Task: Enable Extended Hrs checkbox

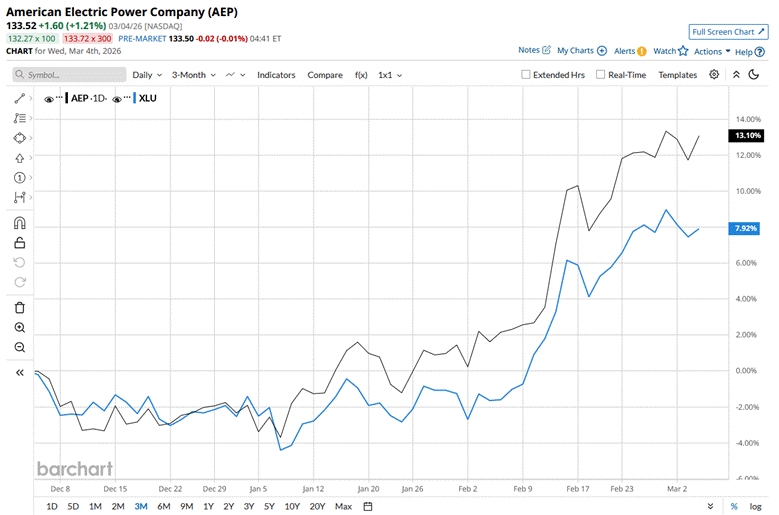Action: (526, 74)
